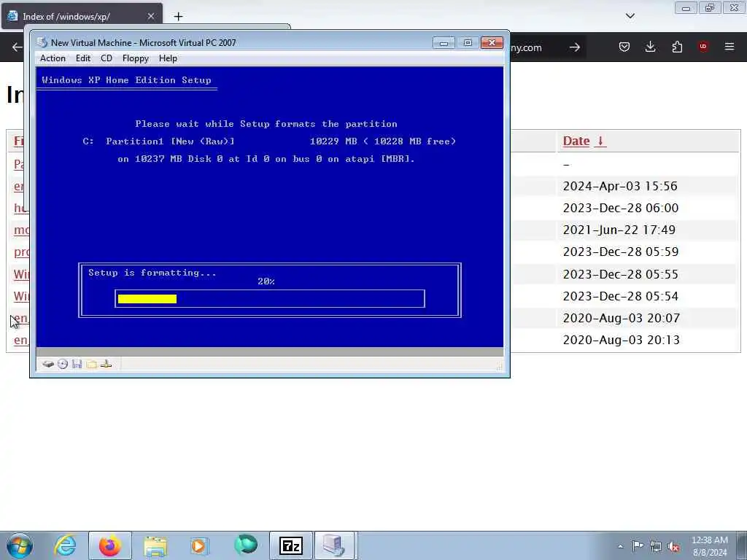Open the Firefox hamburger application menu
This screenshot has height=560, width=747.
pos(729,47)
